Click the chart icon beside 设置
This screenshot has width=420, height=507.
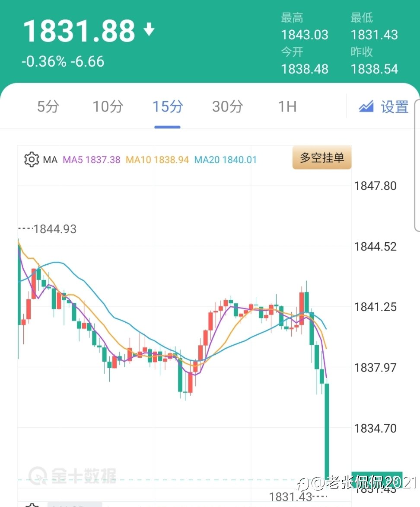click(x=366, y=106)
